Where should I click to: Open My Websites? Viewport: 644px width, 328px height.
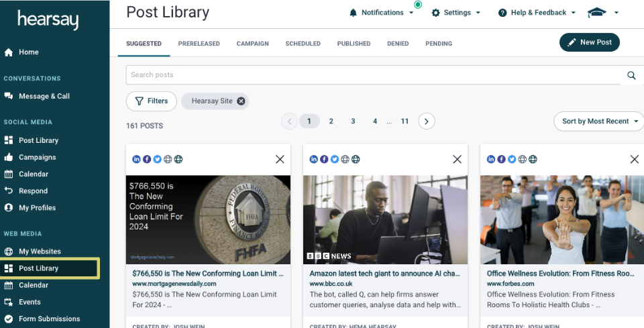pos(32,252)
